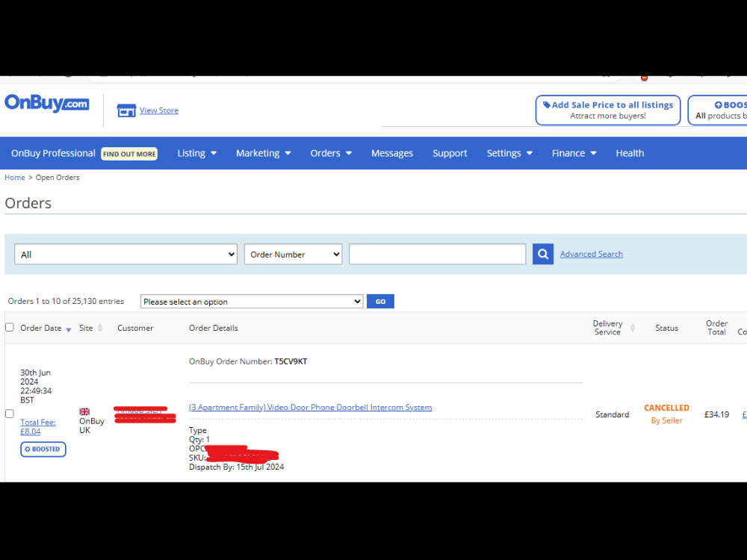The width and height of the screenshot is (747, 560).
Task: Click the £34.19 order total
Action: click(x=716, y=414)
